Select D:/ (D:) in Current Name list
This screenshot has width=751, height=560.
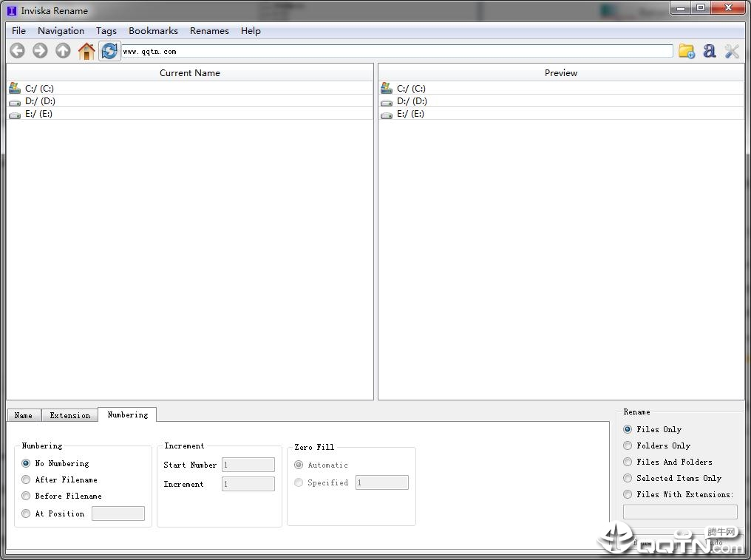tap(190, 101)
